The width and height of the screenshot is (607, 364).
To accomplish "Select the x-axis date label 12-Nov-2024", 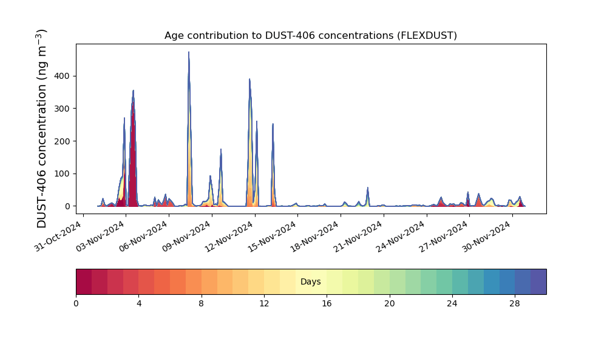I will [230, 236].
